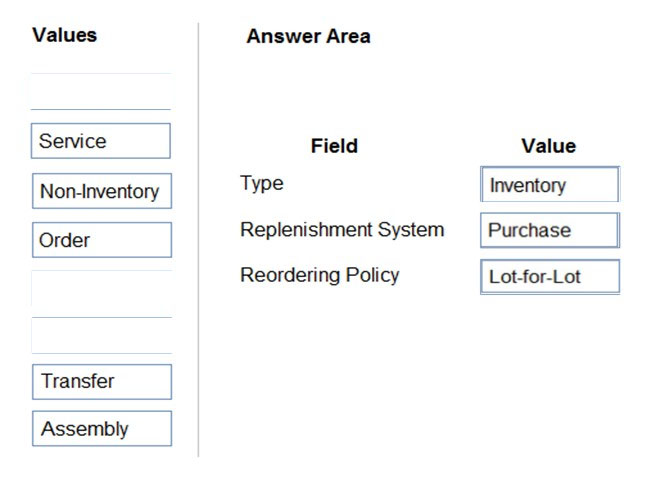Click the Replenishment System field label
Image resolution: width=651 pixels, height=481 pixels.
pyautogui.click(x=342, y=229)
